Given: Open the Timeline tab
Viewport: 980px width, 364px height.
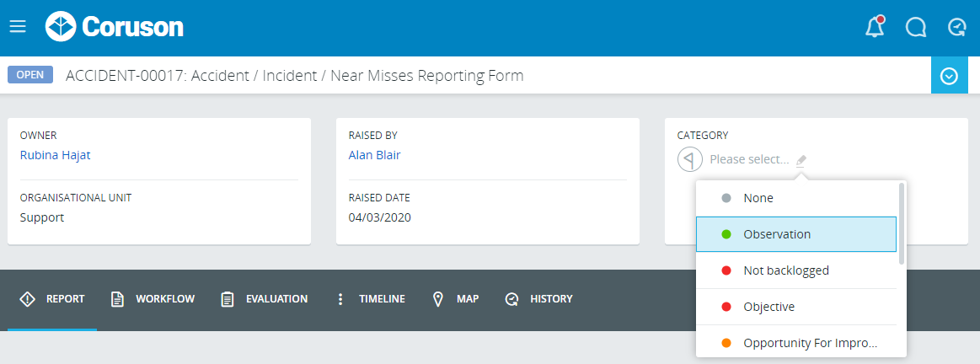Looking at the screenshot, I should click(370, 299).
